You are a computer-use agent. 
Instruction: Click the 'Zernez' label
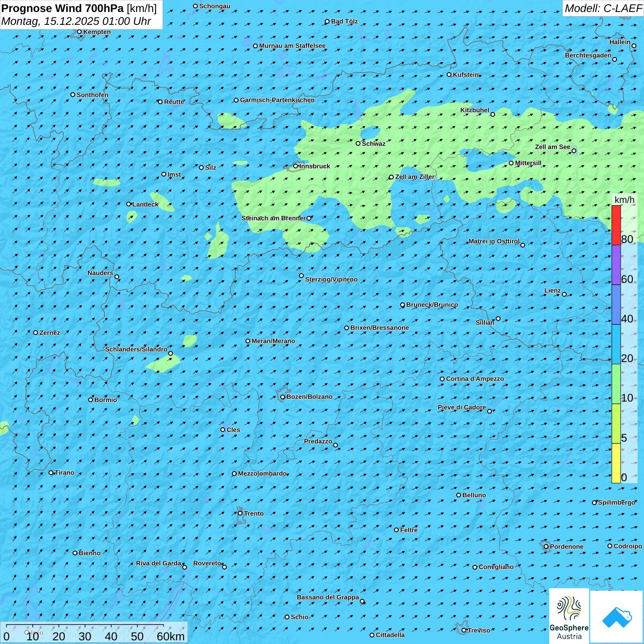coord(50,333)
